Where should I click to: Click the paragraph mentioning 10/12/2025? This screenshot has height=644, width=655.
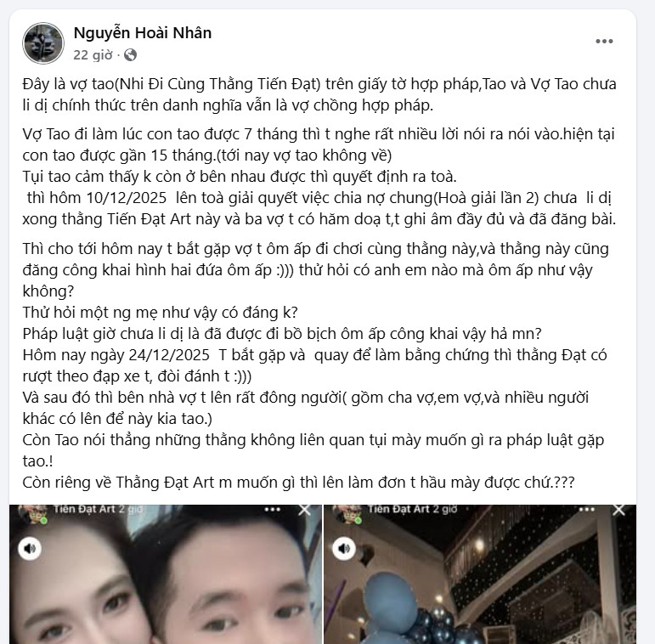point(319,208)
